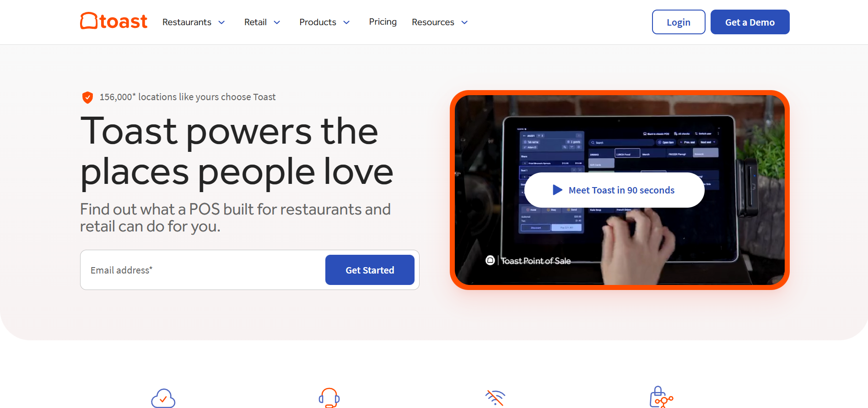This screenshot has width=868, height=408.
Task: Open the Toast Point of Sale video thumbnail
Action: tap(620, 190)
